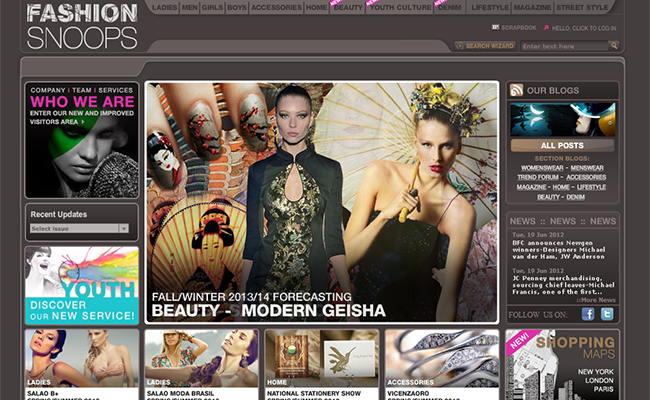
Task: Open the Girls menu
Action: click(212, 7)
